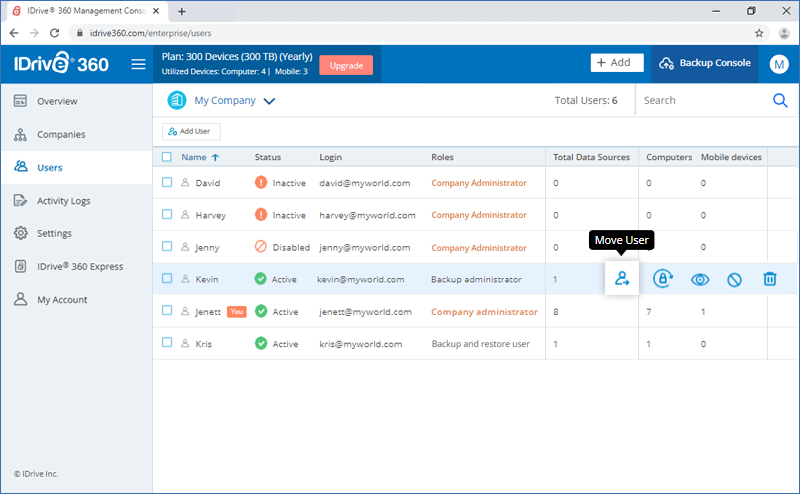Click the Search input field
This screenshot has width=800, height=494.
pos(704,101)
